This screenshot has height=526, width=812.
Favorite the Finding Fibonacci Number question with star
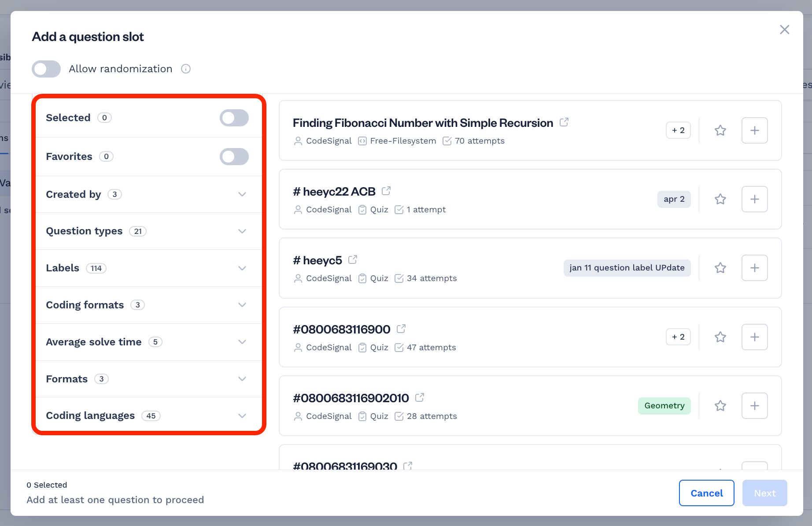[720, 130]
